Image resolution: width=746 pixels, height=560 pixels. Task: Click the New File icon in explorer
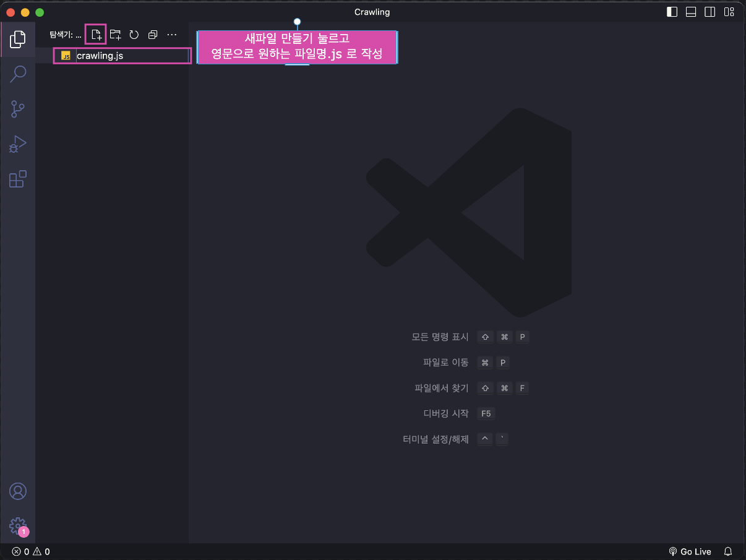96,35
